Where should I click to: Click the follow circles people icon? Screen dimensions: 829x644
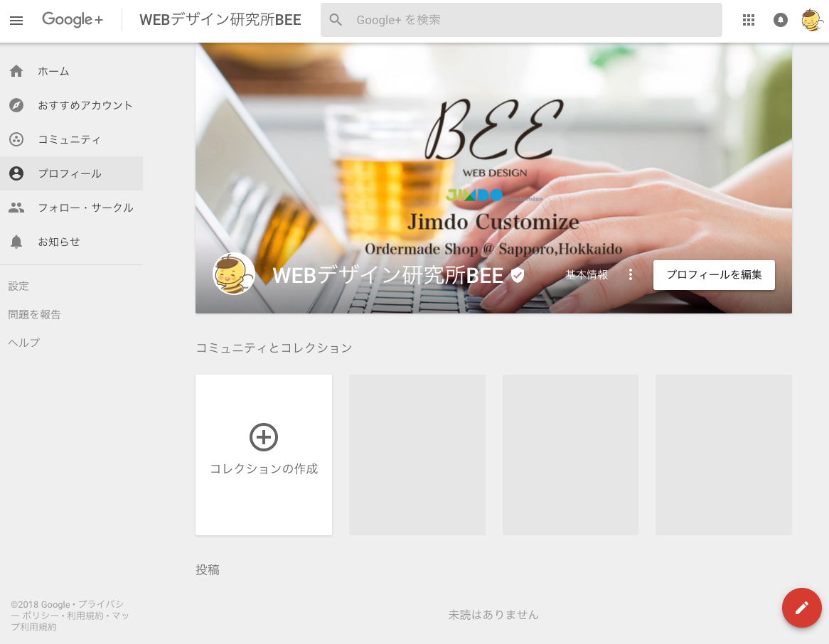(x=16, y=208)
